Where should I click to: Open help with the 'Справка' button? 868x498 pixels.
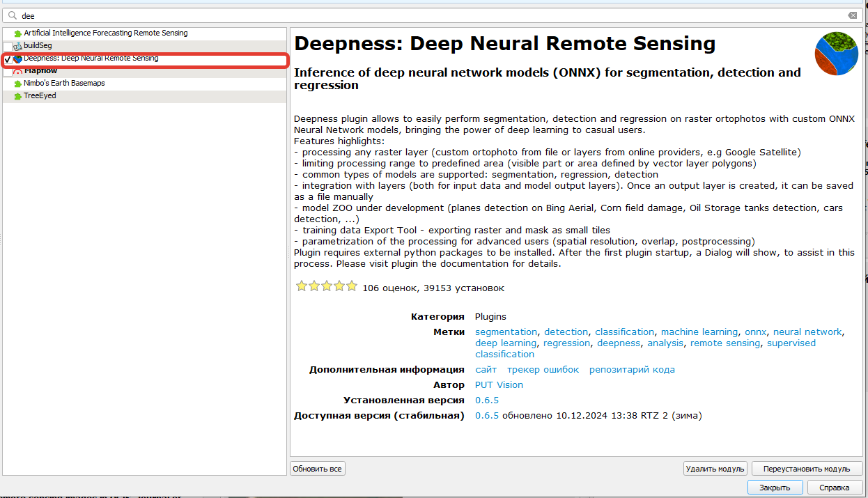pos(835,488)
